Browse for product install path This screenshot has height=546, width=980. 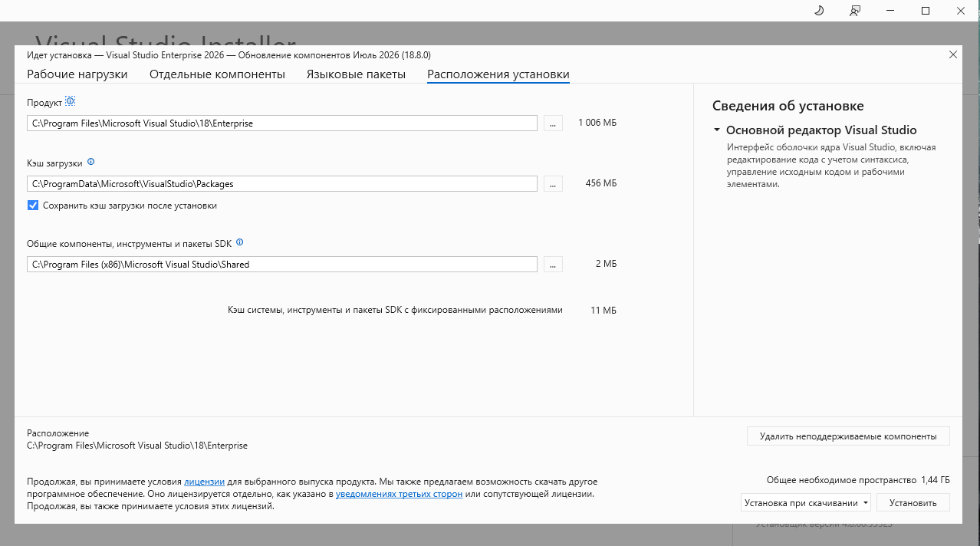point(554,123)
